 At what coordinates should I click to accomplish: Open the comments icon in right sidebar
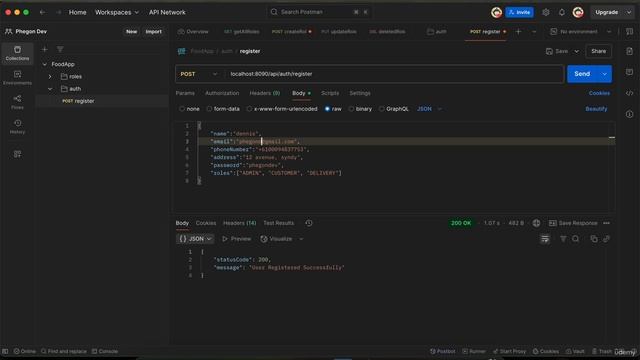629,72
